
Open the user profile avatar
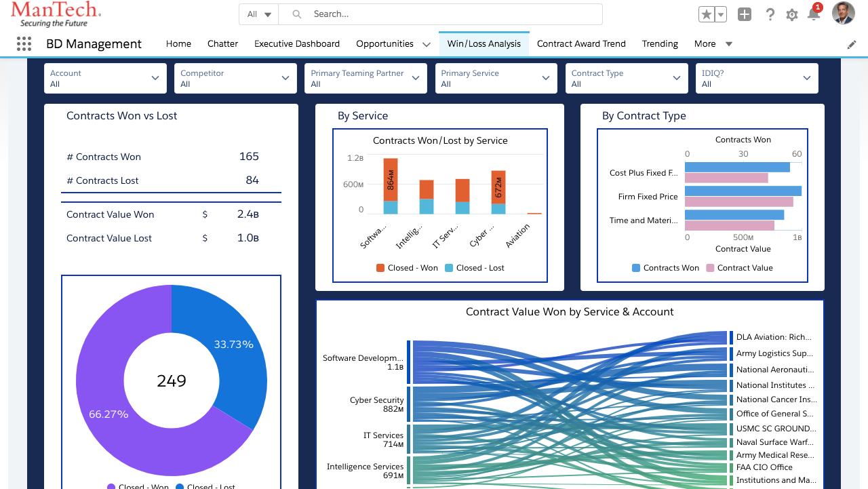tap(844, 13)
